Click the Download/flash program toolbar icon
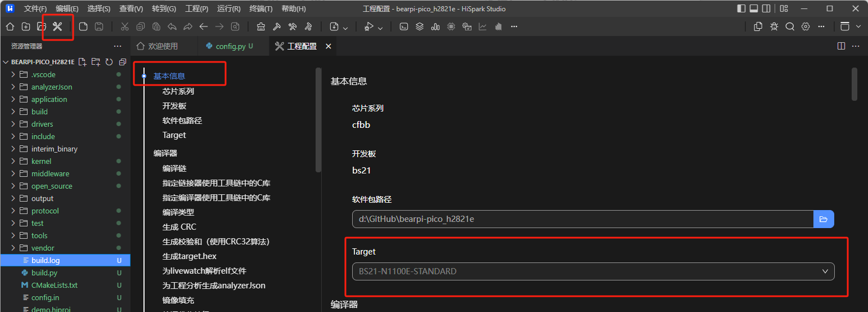This screenshot has width=868, height=312. (334, 26)
